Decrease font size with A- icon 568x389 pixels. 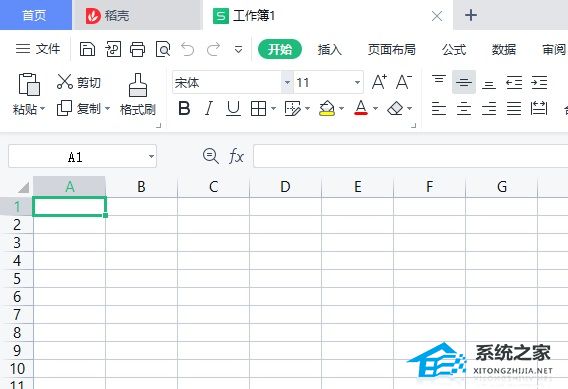(x=404, y=82)
